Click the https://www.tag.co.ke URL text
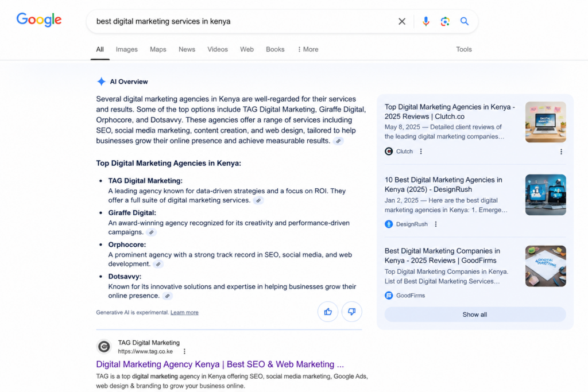 [145, 351]
